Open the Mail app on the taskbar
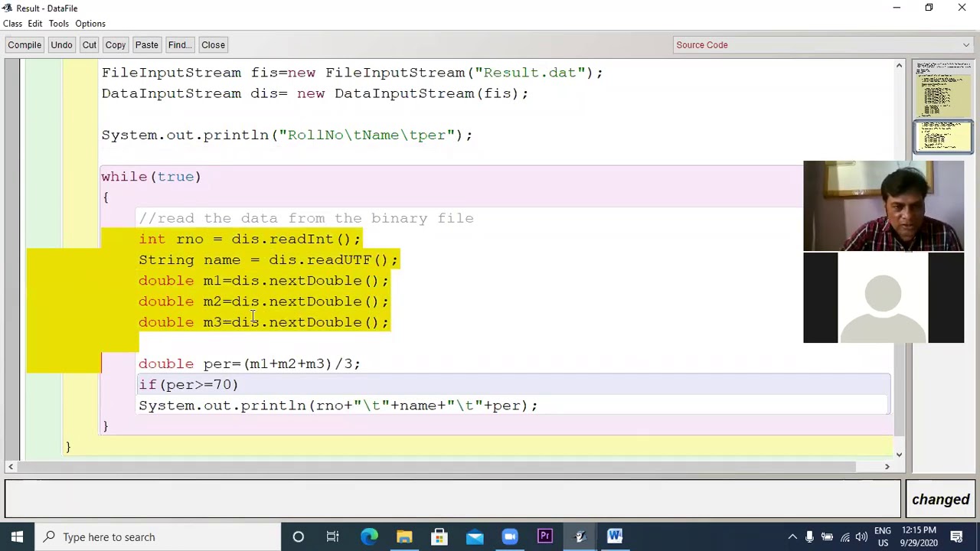The width and height of the screenshot is (980, 551). (475, 536)
